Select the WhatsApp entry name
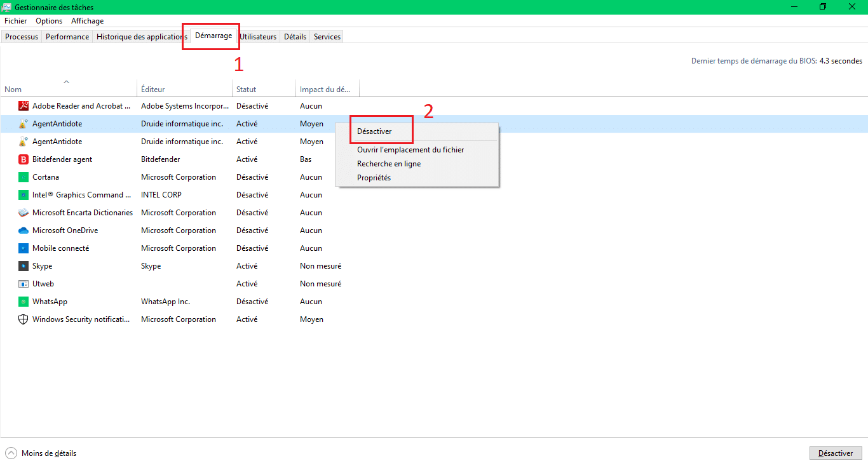868x468 pixels. (50, 302)
